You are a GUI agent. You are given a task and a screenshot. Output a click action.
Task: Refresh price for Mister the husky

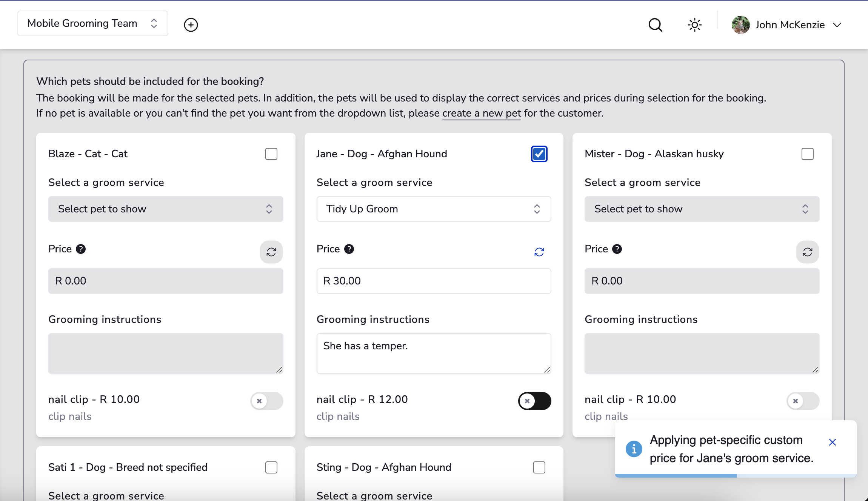pyautogui.click(x=807, y=252)
